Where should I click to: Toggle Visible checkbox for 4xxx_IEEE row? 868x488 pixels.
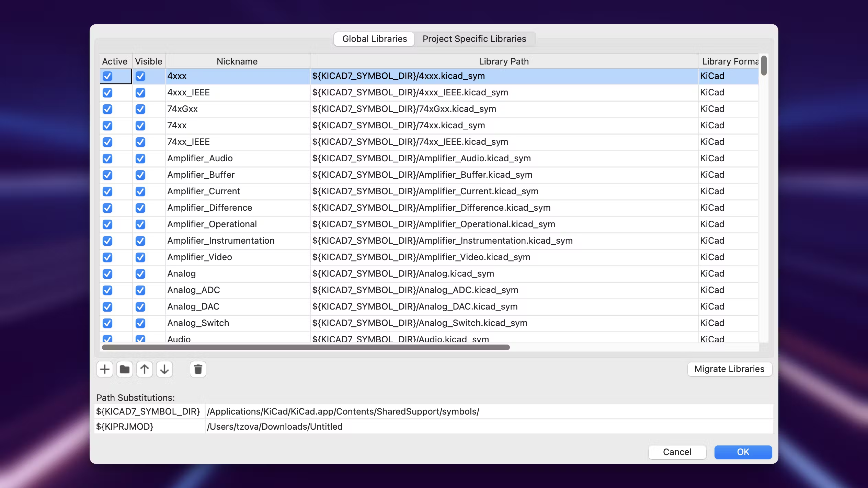point(140,93)
